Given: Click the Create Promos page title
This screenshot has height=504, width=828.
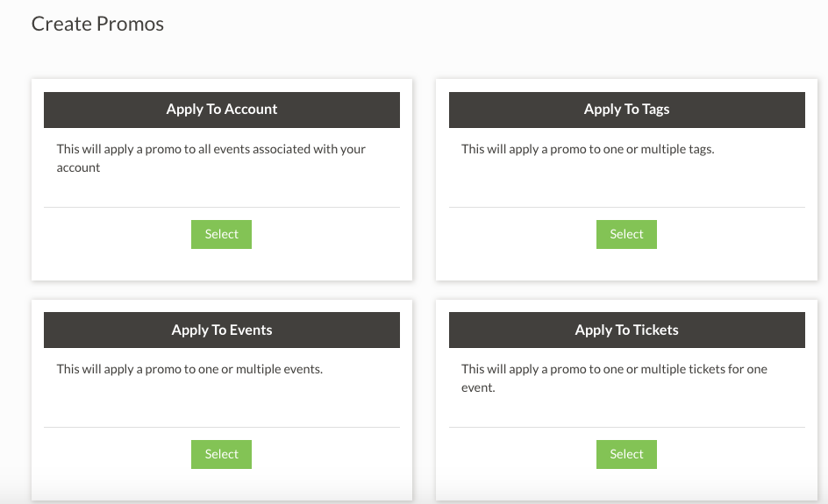Looking at the screenshot, I should click(97, 24).
